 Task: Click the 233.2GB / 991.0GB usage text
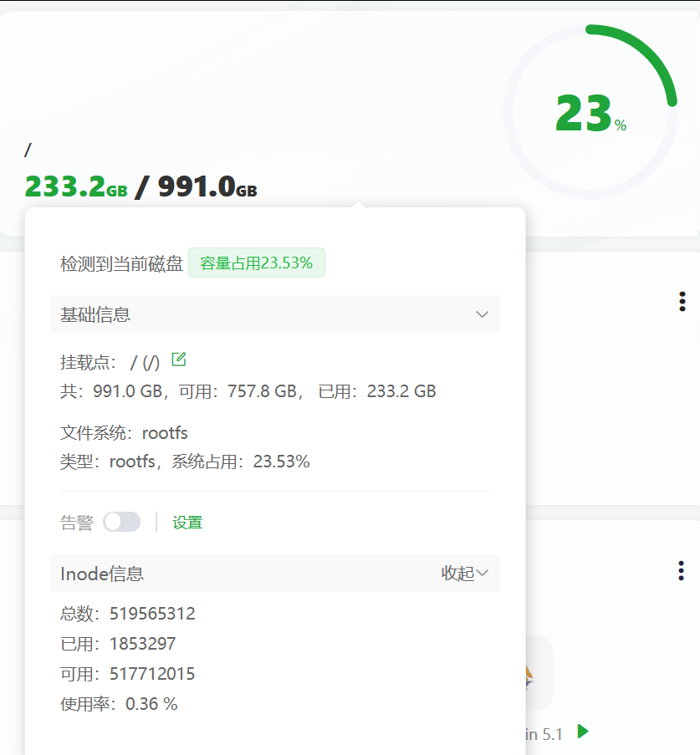[140, 186]
